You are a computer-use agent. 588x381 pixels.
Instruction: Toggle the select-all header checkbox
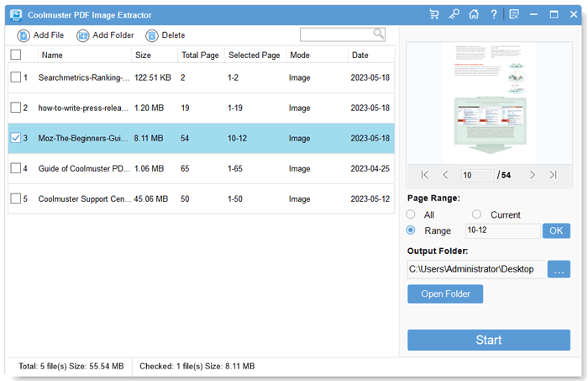pyautogui.click(x=16, y=55)
